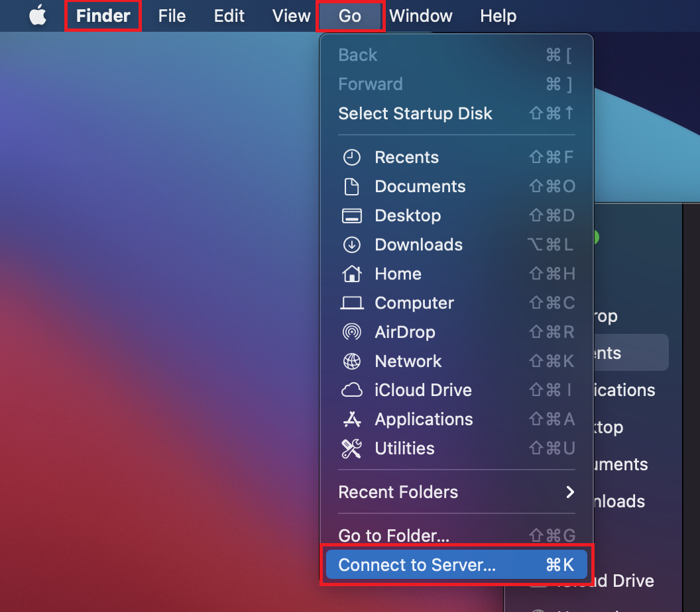This screenshot has height=612, width=700.
Task: Choose Connect to Server… menu entry
Action: coord(456,565)
